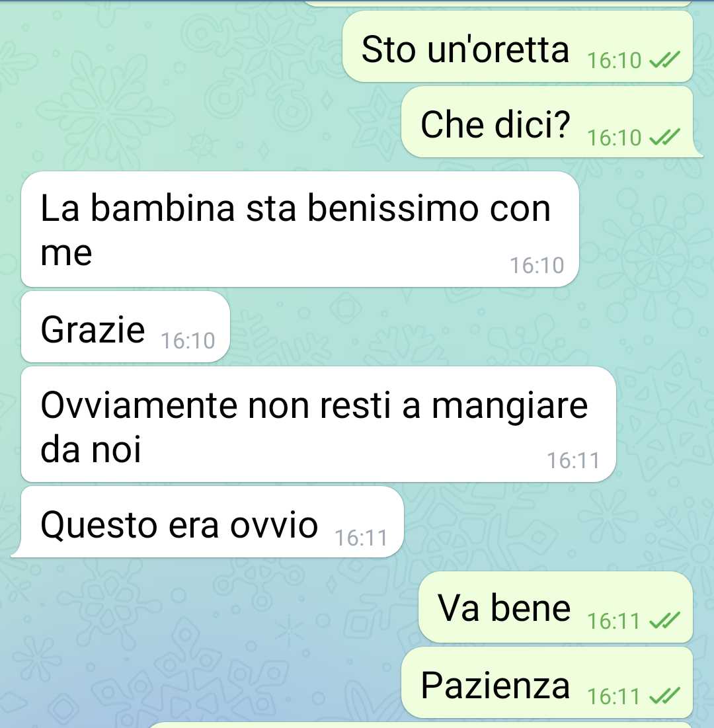Select the 'Pazienza' message bubble

pyautogui.click(x=547, y=682)
